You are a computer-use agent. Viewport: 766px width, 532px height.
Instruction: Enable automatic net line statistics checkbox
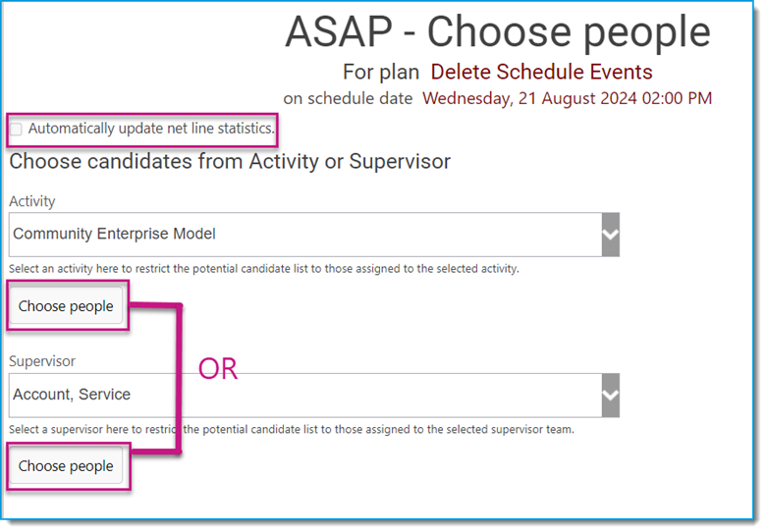pyautogui.click(x=16, y=130)
